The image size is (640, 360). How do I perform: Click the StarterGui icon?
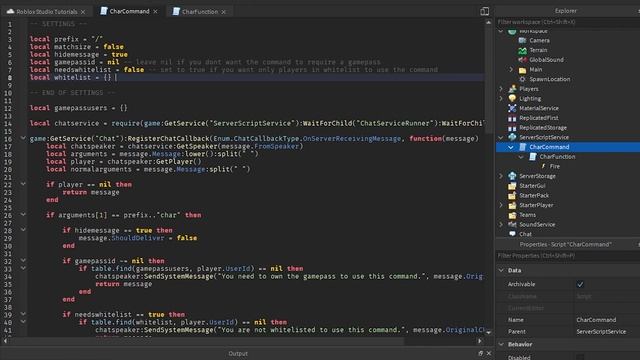pyautogui.click(x=512, y=186)
